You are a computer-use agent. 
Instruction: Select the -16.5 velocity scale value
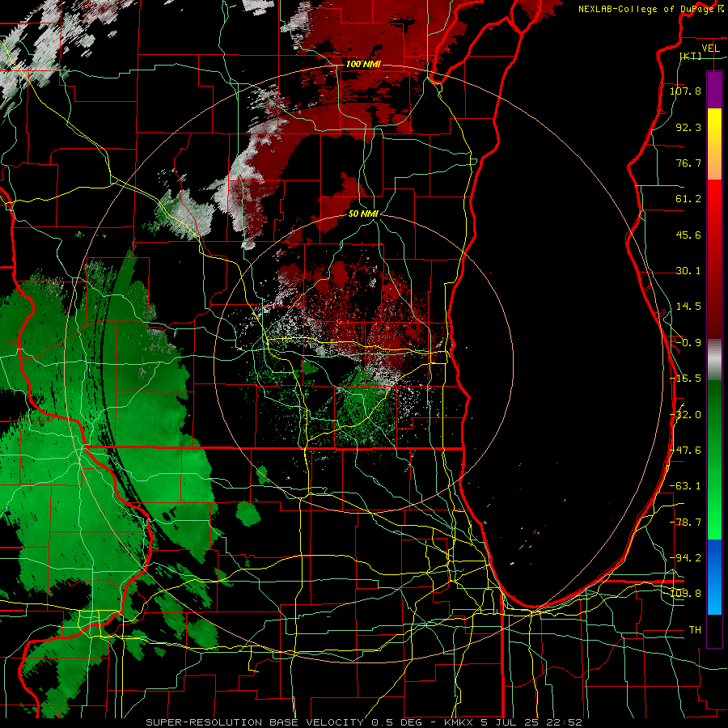tap(685, 379)
